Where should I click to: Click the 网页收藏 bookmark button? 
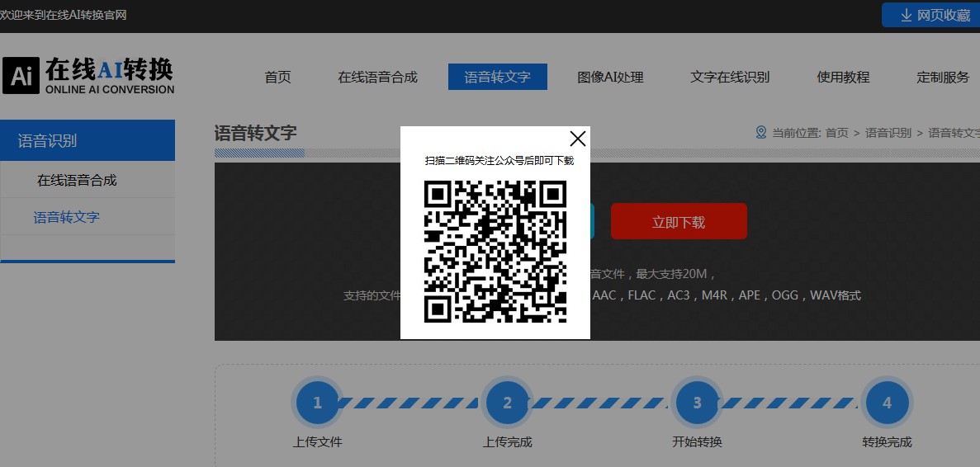930,15
